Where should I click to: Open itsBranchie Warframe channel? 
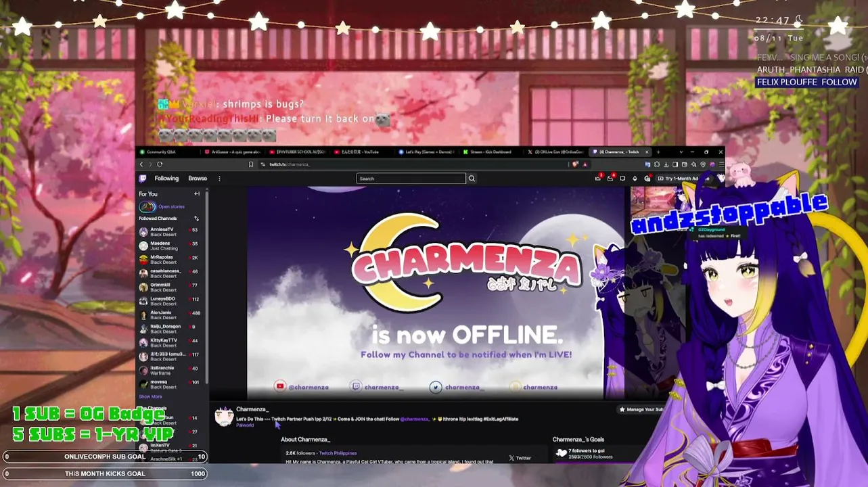coord(170,370)
